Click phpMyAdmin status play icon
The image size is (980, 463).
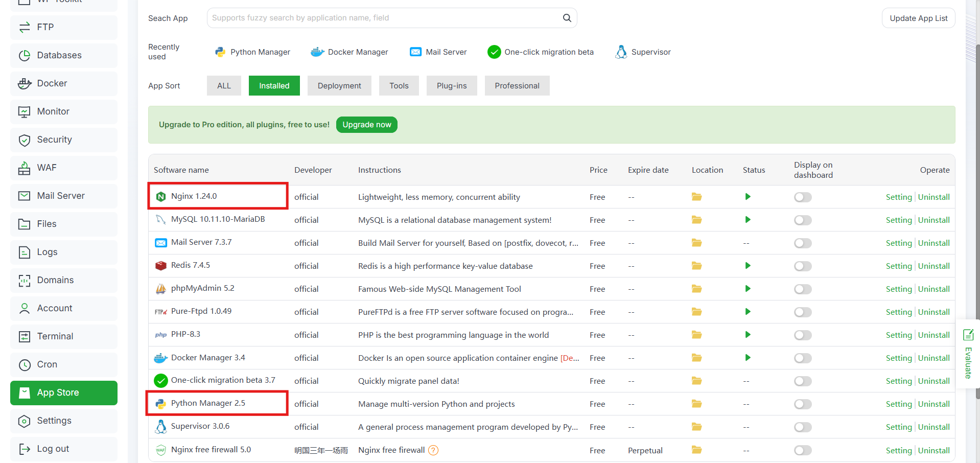coord(748,289)
